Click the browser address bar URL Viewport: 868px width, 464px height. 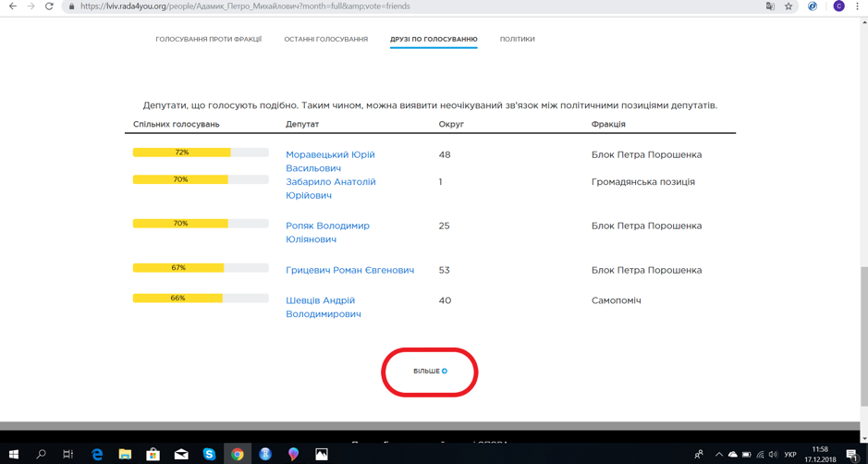245,6
